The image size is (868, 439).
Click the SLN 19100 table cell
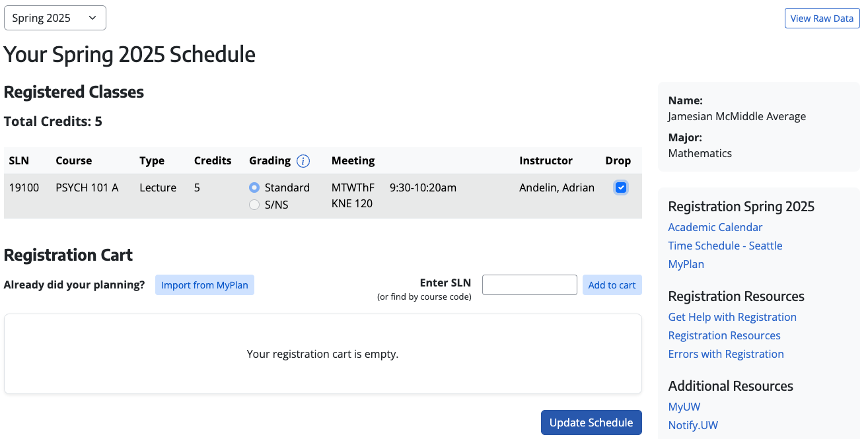click(24, 188)
